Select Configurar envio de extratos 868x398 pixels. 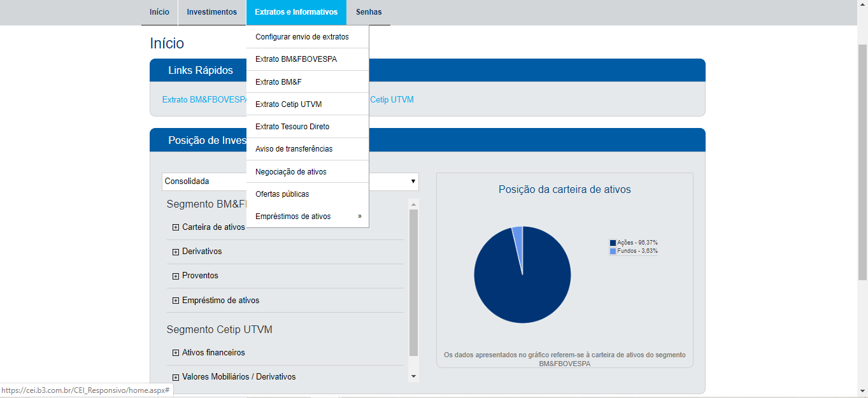[308, 37]
